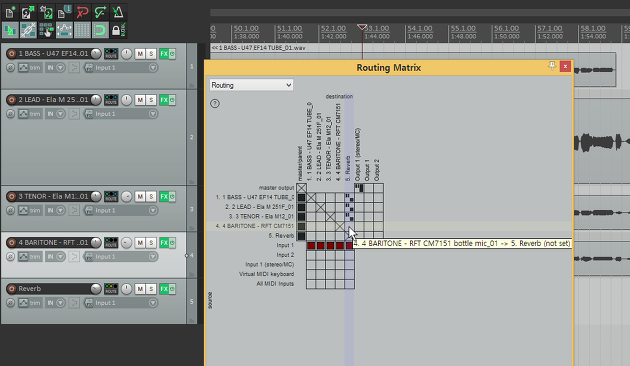This screenshot has width=630, height=366.
Task: Open routing for 2 LEAD track
Action: click(111, 100)
